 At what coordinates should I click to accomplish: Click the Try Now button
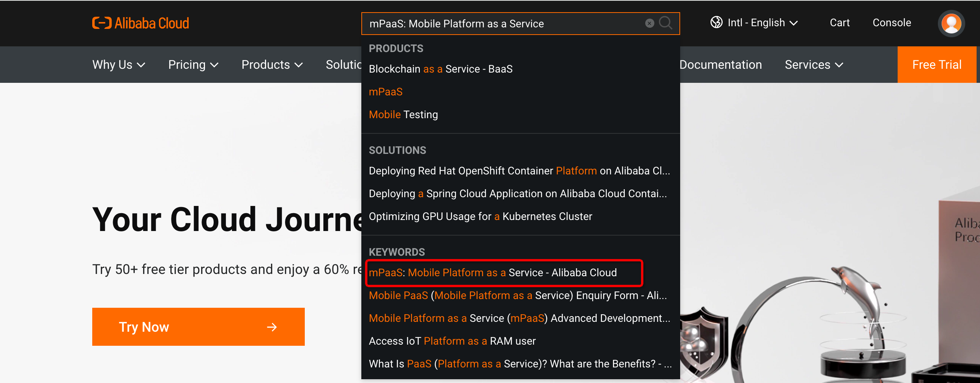[198, 327]
